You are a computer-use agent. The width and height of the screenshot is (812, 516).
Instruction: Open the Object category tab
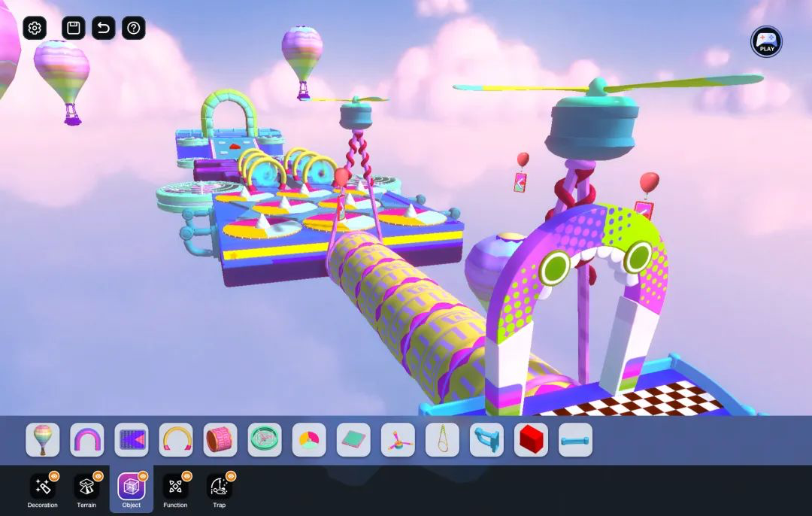coord(132,490)
